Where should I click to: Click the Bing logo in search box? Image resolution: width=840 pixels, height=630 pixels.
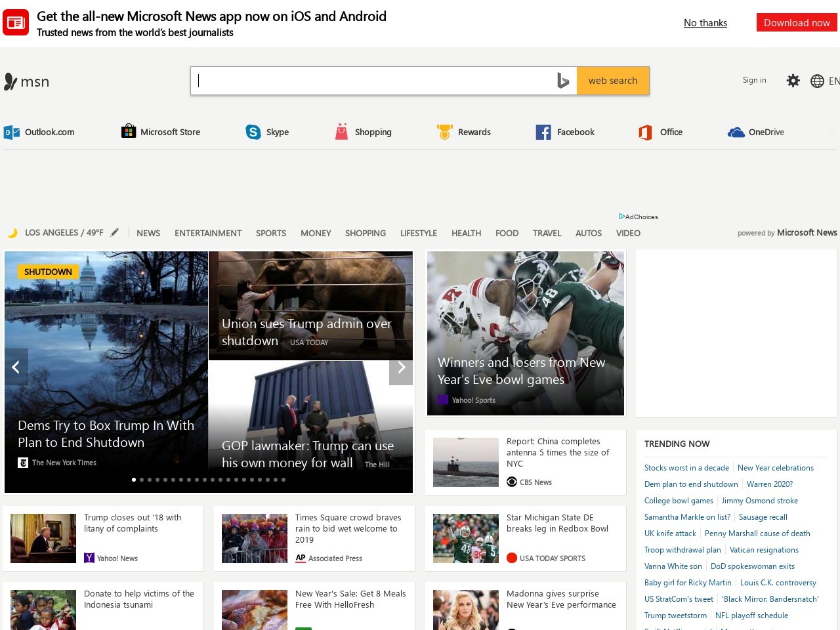[563, 81]
